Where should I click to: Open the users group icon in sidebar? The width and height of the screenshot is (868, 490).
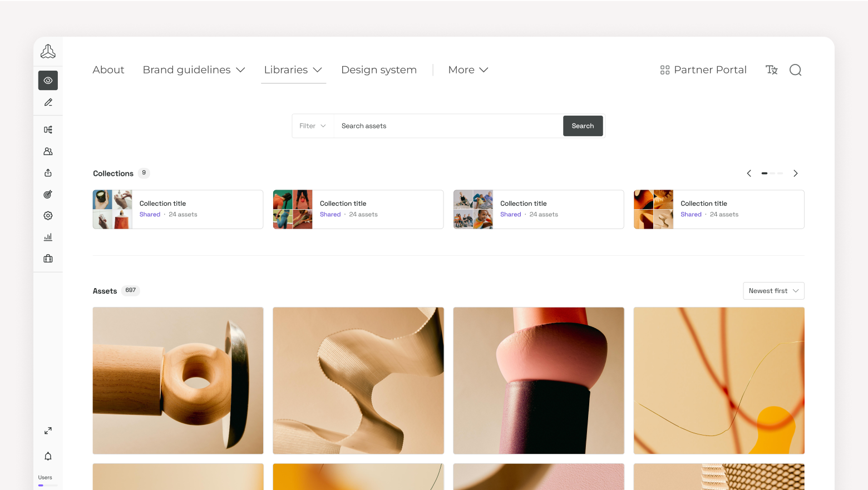(x=48, y=151)
